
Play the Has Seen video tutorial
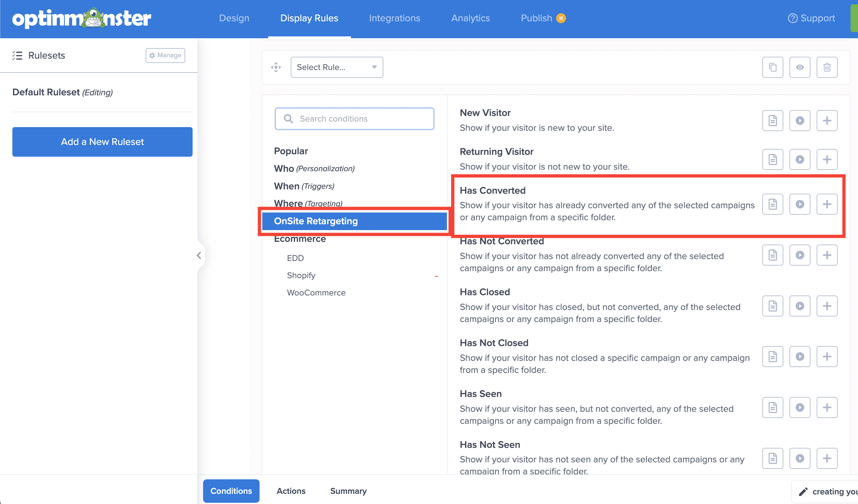(799, 407)
